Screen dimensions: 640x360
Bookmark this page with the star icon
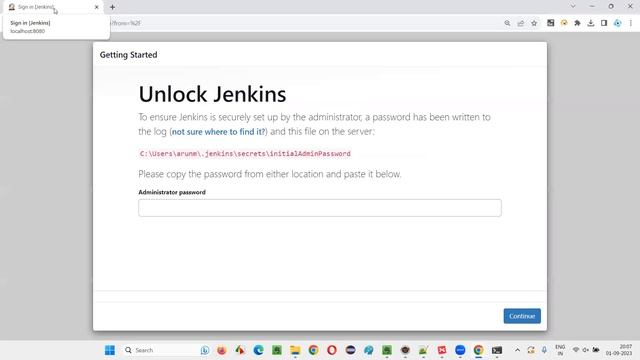tap(534, 23)
